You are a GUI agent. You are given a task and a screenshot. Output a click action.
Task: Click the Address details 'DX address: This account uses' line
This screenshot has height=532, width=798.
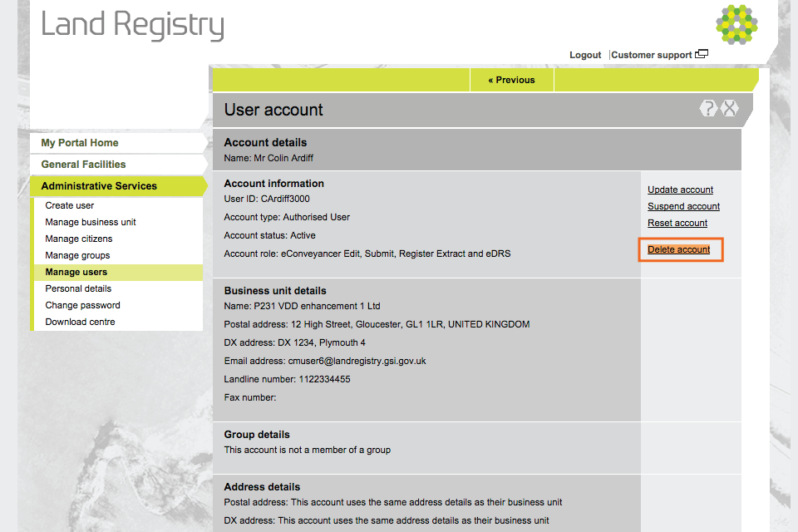pos(387,521)
